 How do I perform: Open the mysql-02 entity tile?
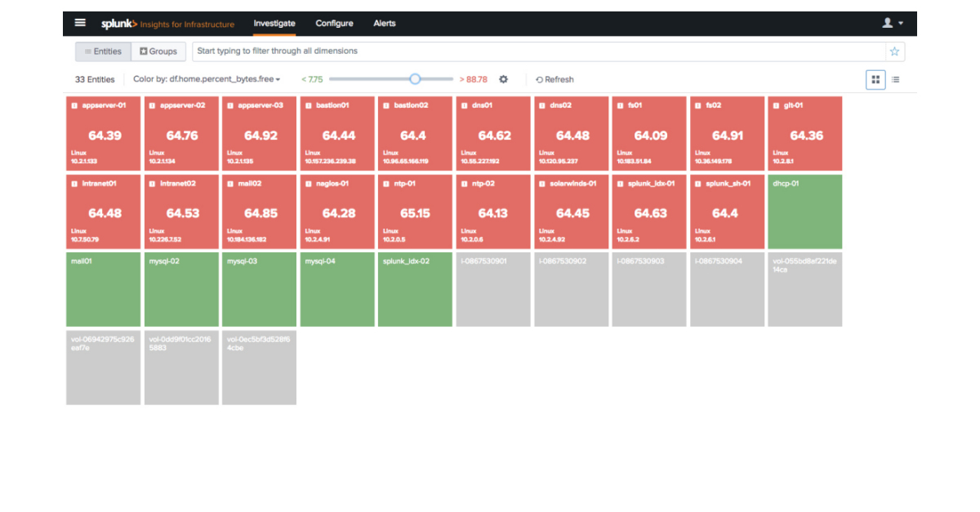tap(181, 290)
